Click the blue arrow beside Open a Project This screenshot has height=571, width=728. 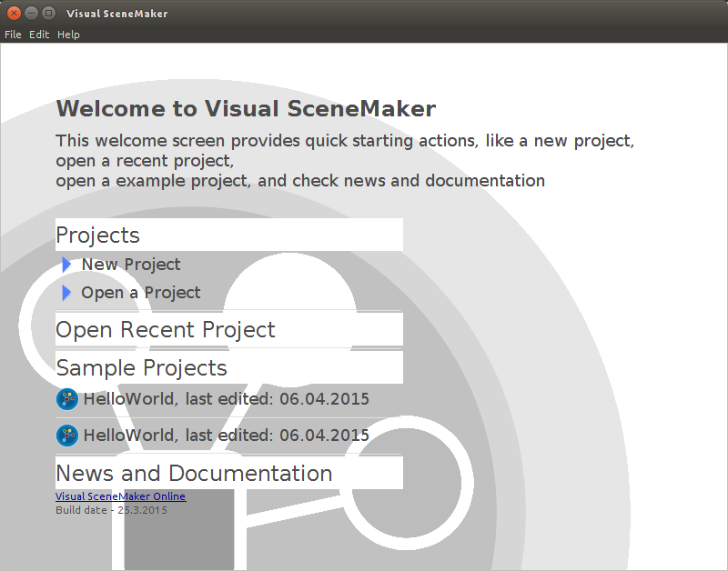(x=66, y=293)
